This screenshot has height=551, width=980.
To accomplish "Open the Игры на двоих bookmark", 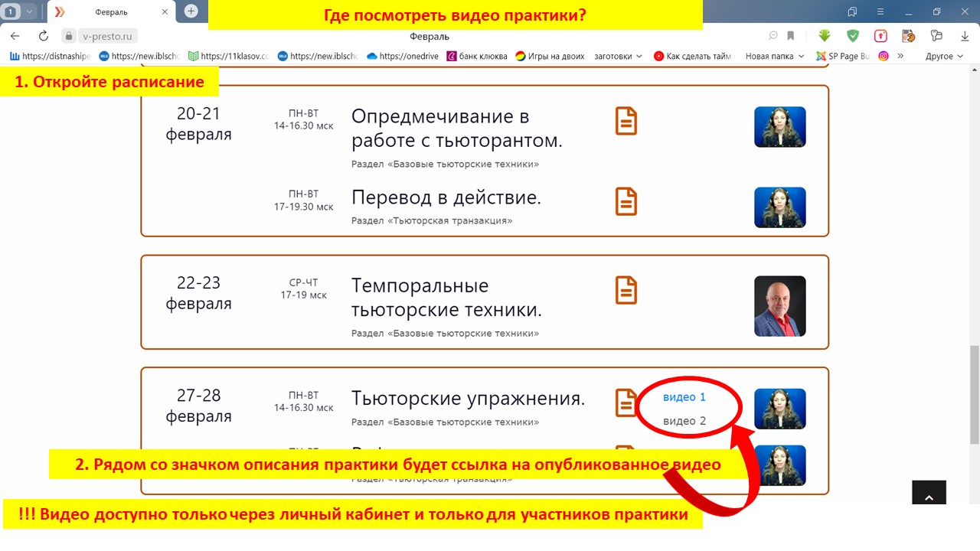I will (x=550, y=56).
